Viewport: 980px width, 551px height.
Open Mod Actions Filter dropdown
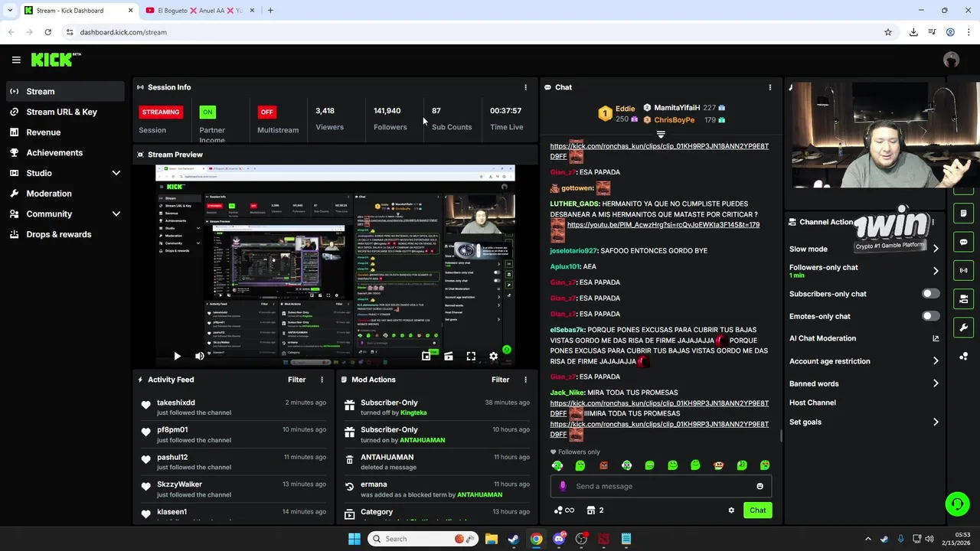click(500, 380)
